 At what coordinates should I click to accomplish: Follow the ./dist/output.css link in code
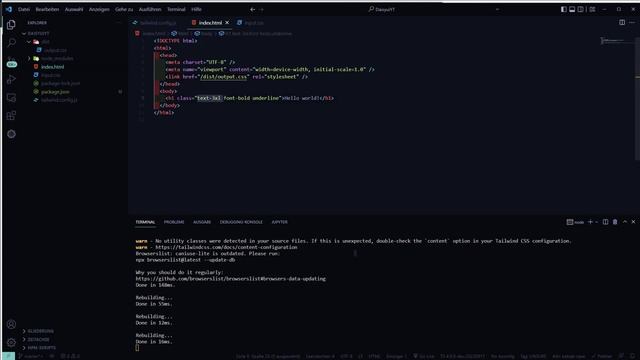(x=223, y=77)
